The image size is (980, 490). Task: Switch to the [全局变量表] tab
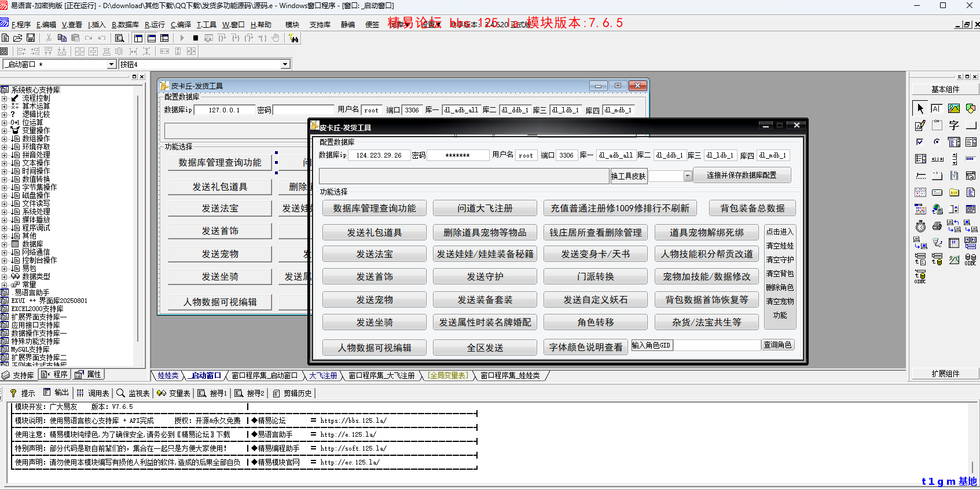pyautogui.click(x=447, y=375)
